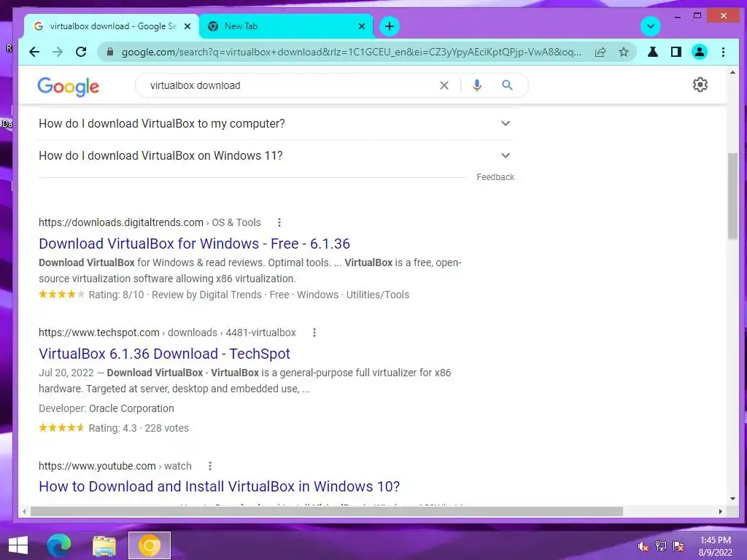The height and width of the screenshot is (560, 747).
Task: Click the scroll left arrow
Action: tap(24, 511)
